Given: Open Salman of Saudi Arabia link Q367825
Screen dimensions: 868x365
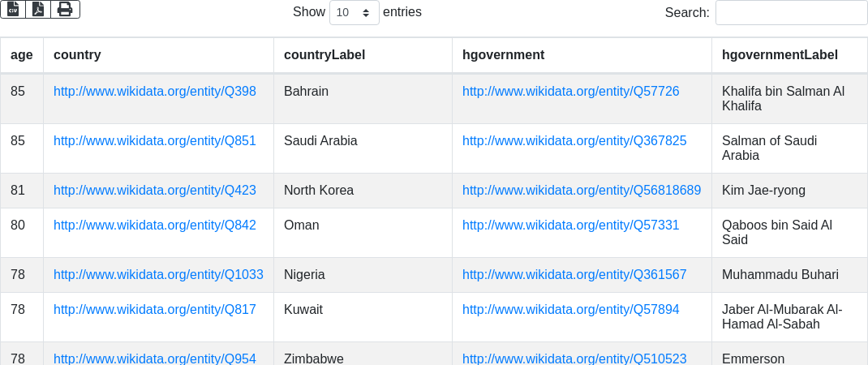Looking at the screenshot, I should (574, 140).
